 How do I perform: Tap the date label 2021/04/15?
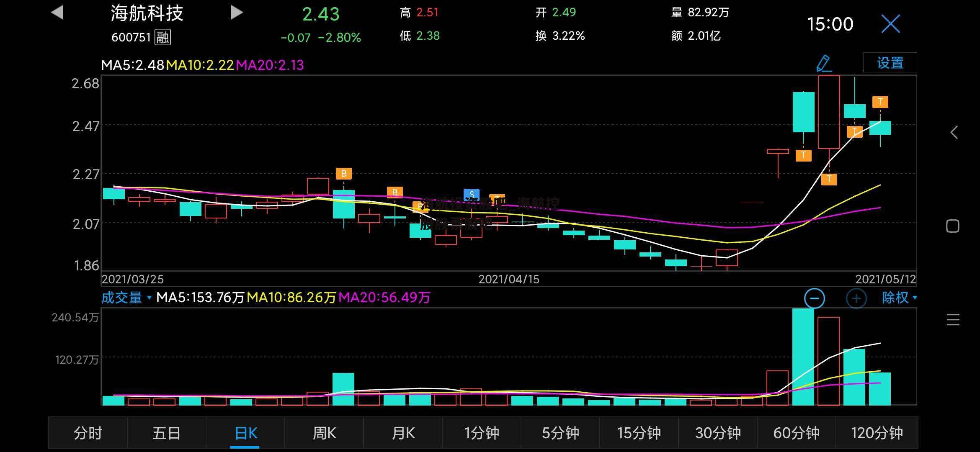coord(509,280)
